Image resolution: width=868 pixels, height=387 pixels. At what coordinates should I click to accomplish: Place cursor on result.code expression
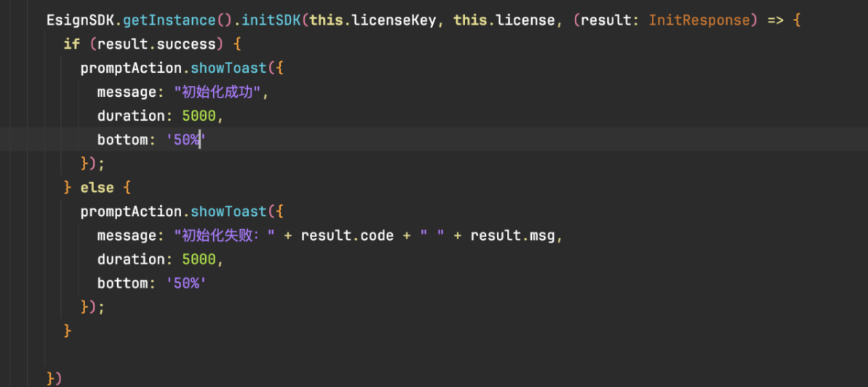point(347,236)
